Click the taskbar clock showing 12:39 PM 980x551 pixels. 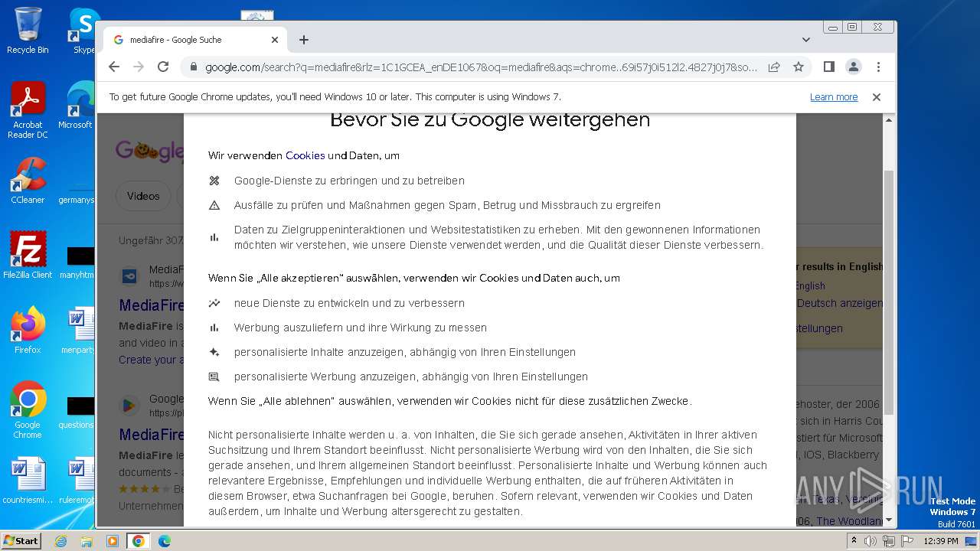tap(940, 541)
